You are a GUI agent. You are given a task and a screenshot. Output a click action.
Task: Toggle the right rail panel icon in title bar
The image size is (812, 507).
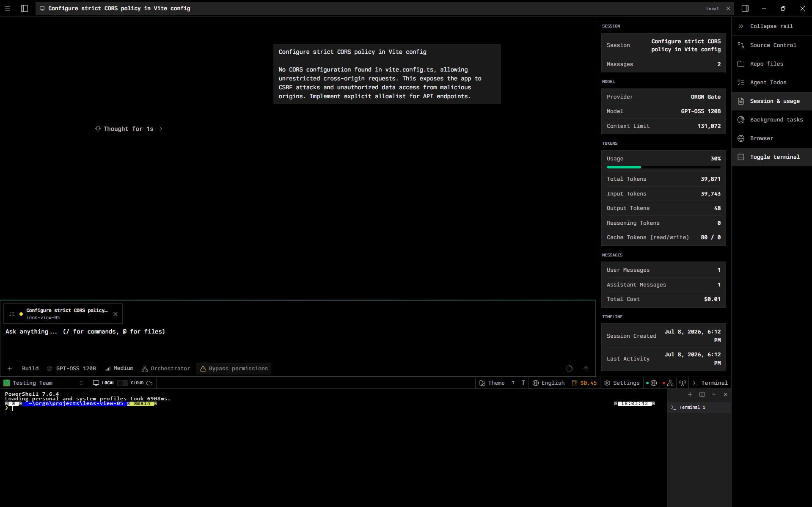[745, 8]
